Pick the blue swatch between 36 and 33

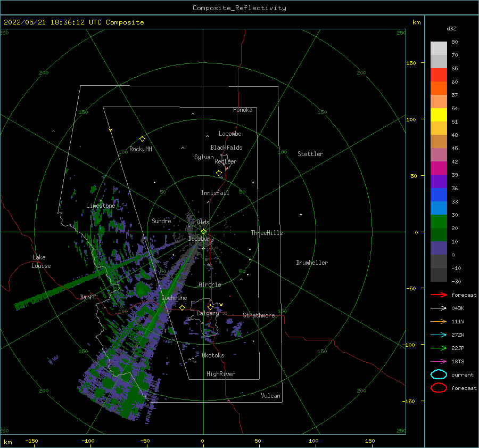(439, 194)
